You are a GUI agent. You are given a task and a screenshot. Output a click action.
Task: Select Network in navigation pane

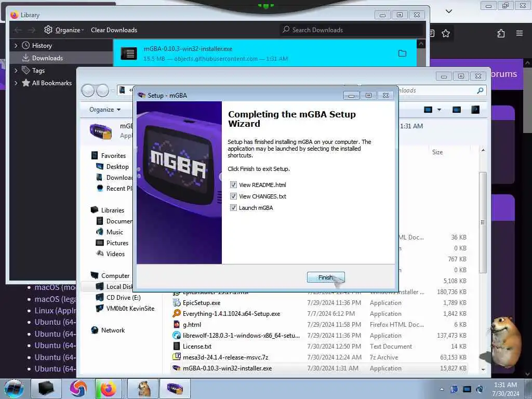113,330
